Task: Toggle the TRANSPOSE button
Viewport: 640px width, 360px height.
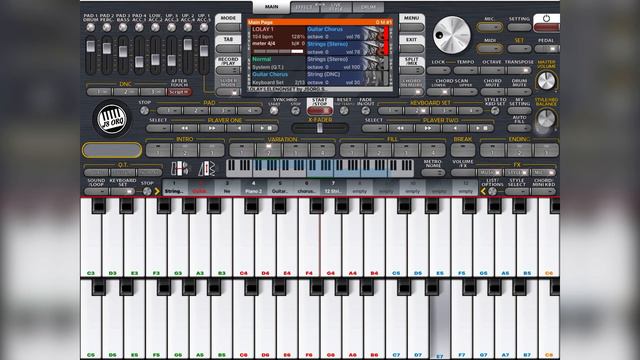Action: tap(519, 70)
